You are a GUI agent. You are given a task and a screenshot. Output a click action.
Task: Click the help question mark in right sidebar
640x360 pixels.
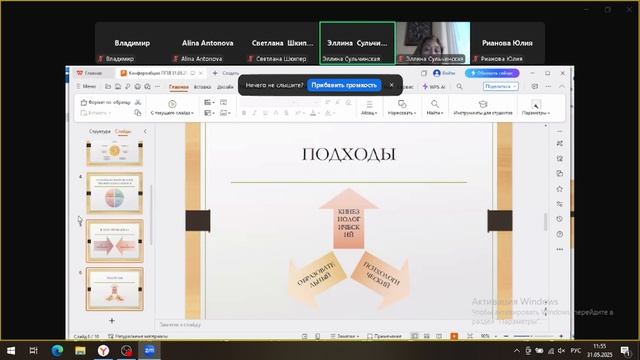pyautogui.click(x=560, y=234)
